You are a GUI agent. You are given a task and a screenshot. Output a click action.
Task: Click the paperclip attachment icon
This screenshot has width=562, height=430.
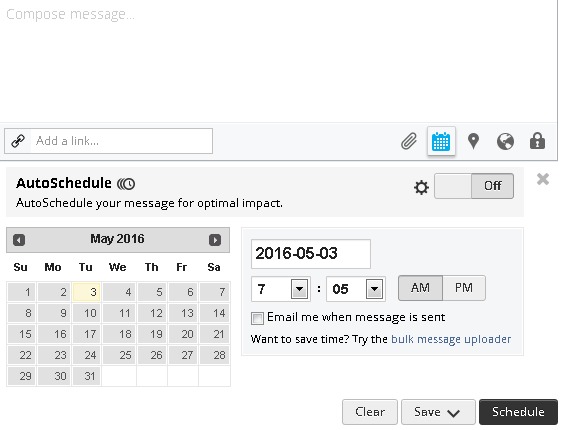409,141
